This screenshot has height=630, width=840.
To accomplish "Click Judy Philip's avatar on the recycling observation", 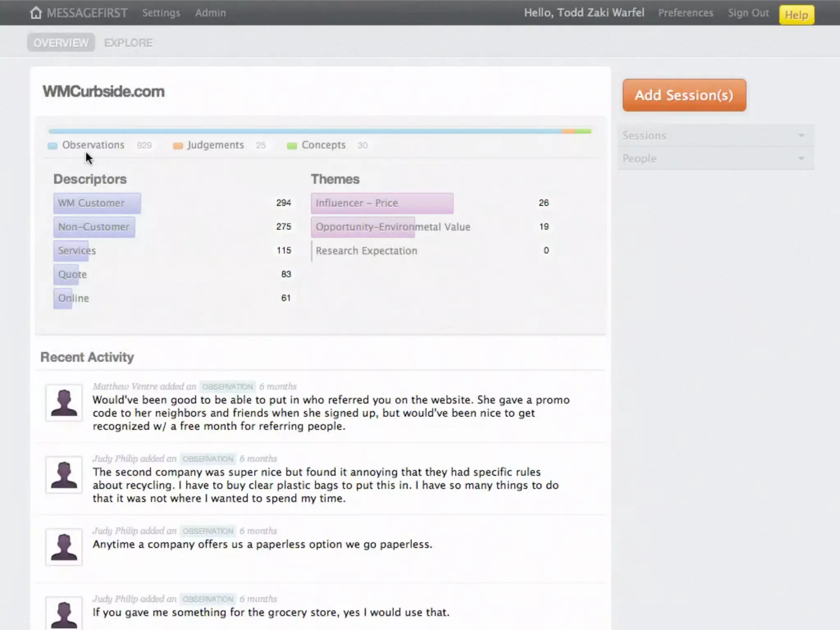I will coord(64,475).
